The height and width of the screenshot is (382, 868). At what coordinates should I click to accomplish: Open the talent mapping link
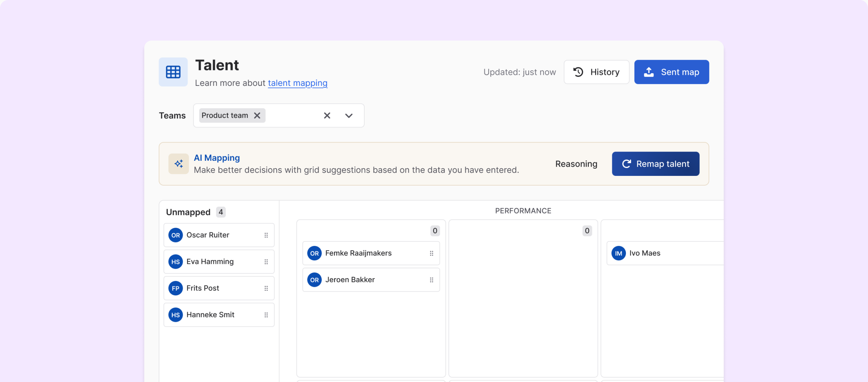[x=297, y=83]
